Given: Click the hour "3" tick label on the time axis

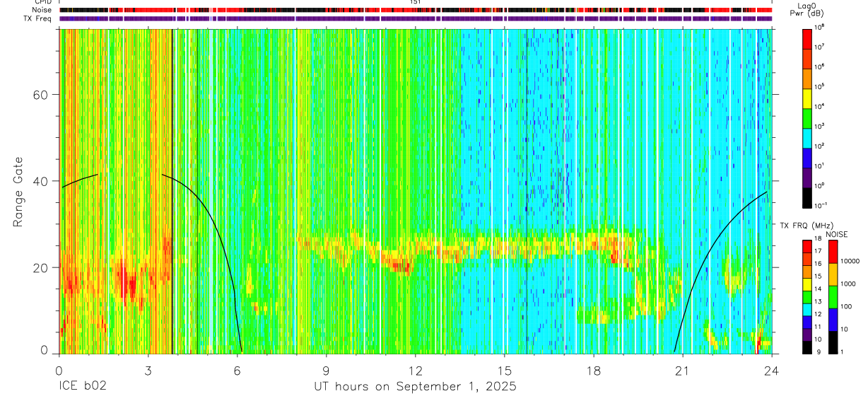Looking at the screenshot, I should [148, 370].
